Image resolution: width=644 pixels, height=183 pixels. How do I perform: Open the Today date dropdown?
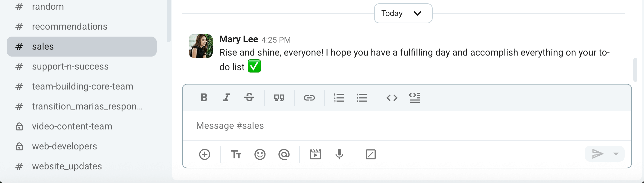click(x=403, y=13)
